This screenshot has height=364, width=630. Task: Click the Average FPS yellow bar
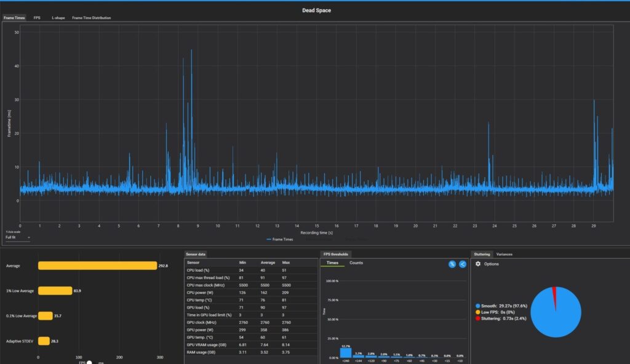(98, 266)
